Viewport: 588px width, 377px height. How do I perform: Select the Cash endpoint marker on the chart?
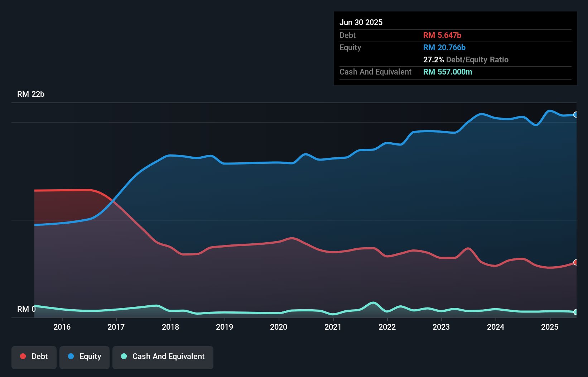coord(575,312)
